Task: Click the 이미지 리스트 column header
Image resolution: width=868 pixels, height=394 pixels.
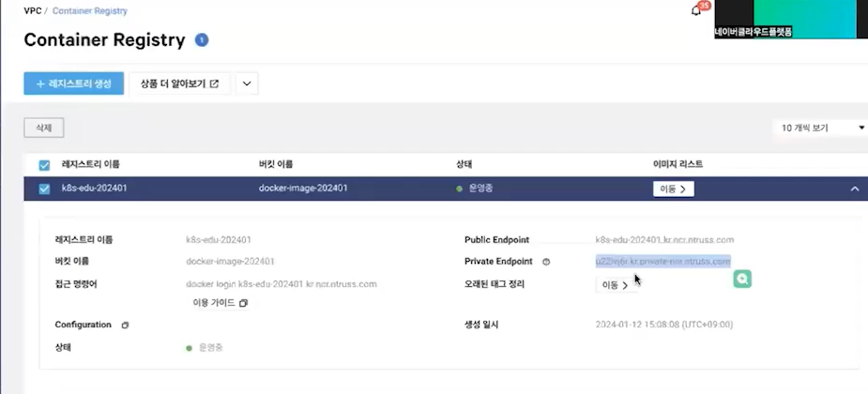Action: [x=678, y=164]
